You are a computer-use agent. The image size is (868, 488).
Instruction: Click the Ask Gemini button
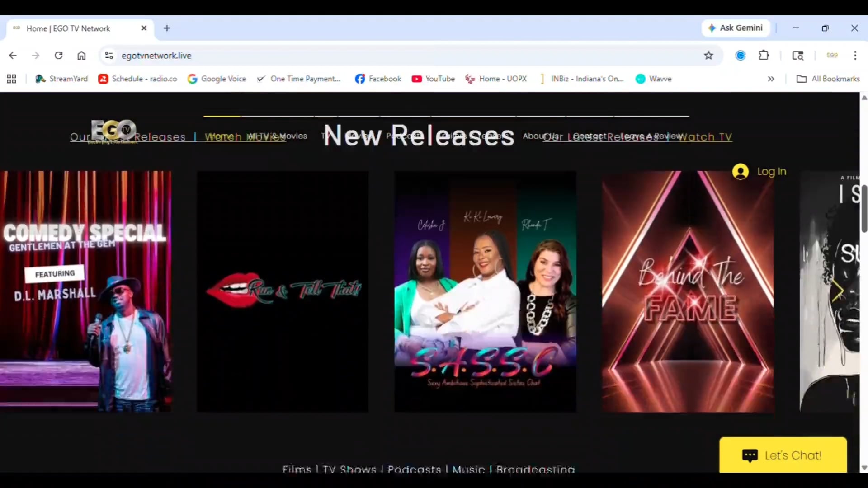pyautogui.click(x=736, y=28)
